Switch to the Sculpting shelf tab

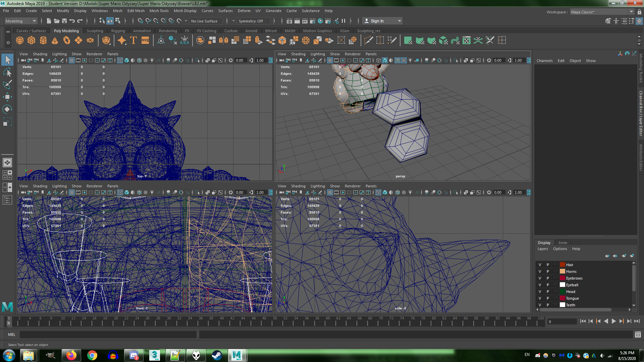pos(95,31)
